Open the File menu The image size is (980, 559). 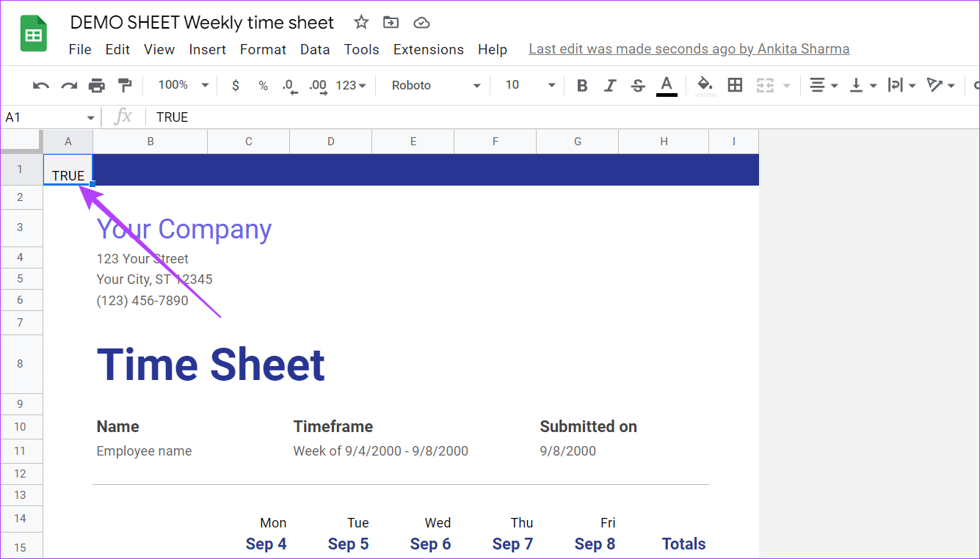point(80,49)
